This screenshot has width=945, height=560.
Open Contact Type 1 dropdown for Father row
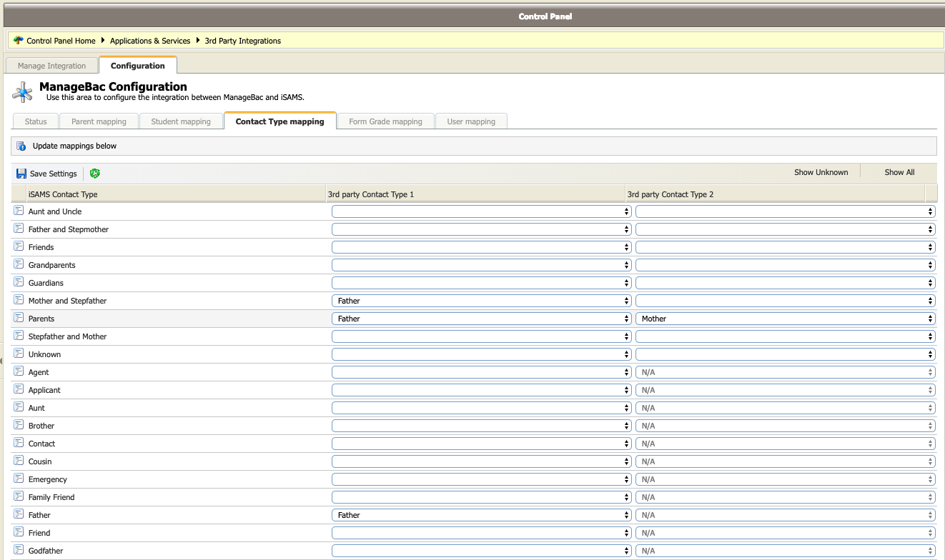tap(481, 515)
